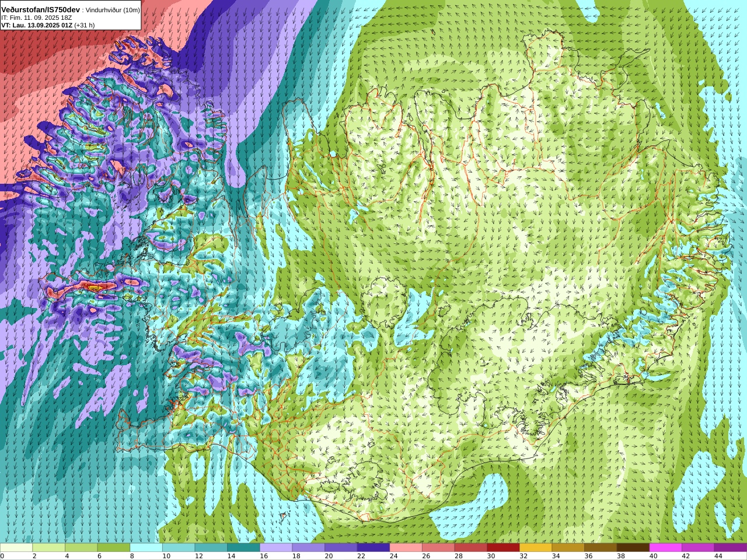Screen dimensions: 747x560
Task: Click the legend number 8
Action: (x=132, y=556)
